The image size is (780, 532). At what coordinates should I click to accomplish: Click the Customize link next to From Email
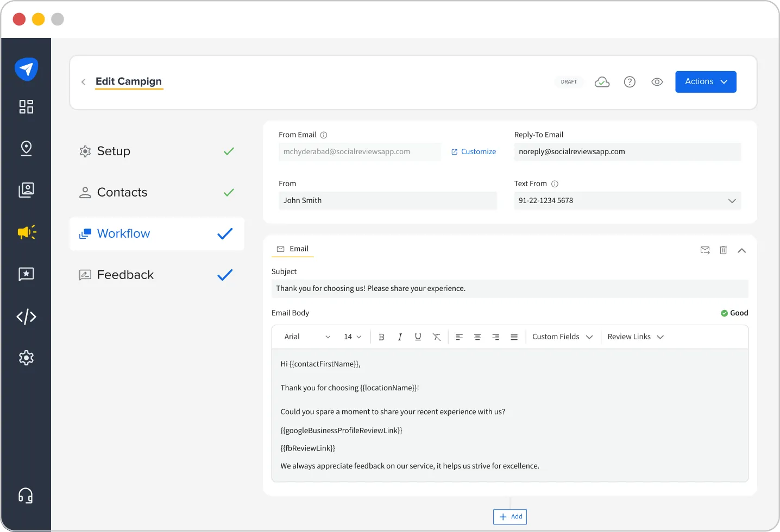(x=473, y=151)
